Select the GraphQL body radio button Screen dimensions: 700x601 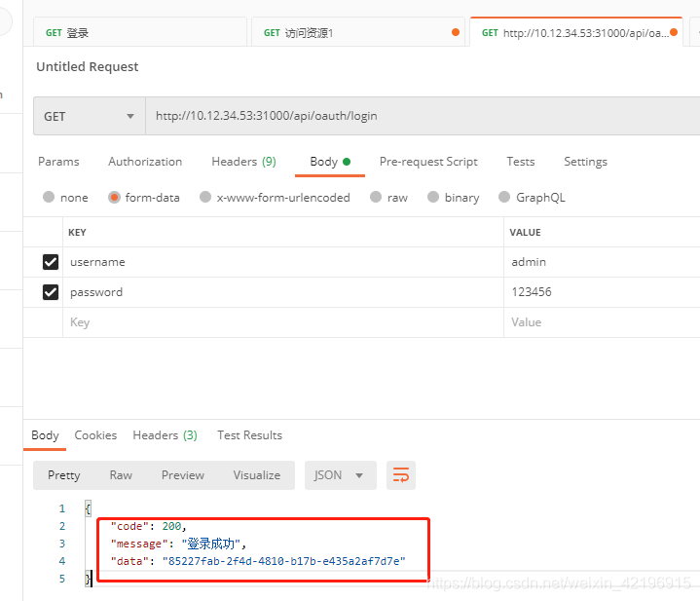tap(504, 197)
